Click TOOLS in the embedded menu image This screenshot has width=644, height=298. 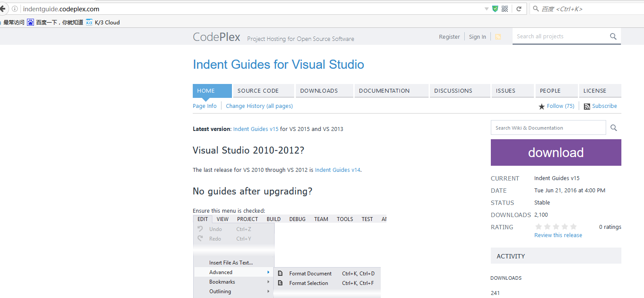click(345, 219)
